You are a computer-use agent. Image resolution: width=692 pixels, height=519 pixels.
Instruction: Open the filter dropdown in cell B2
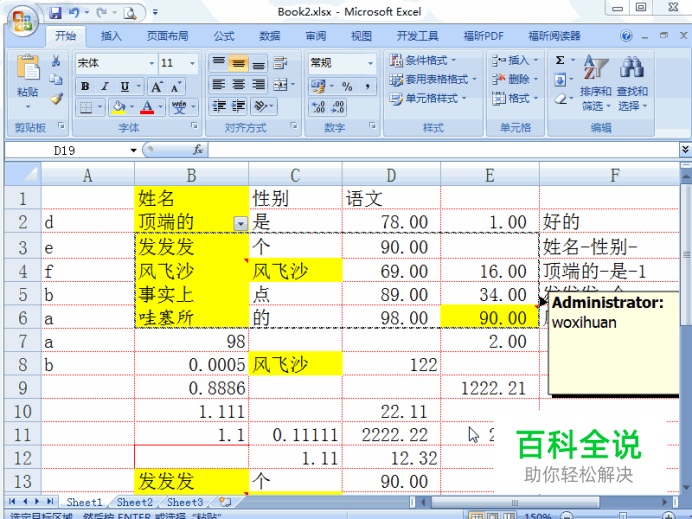241,223
